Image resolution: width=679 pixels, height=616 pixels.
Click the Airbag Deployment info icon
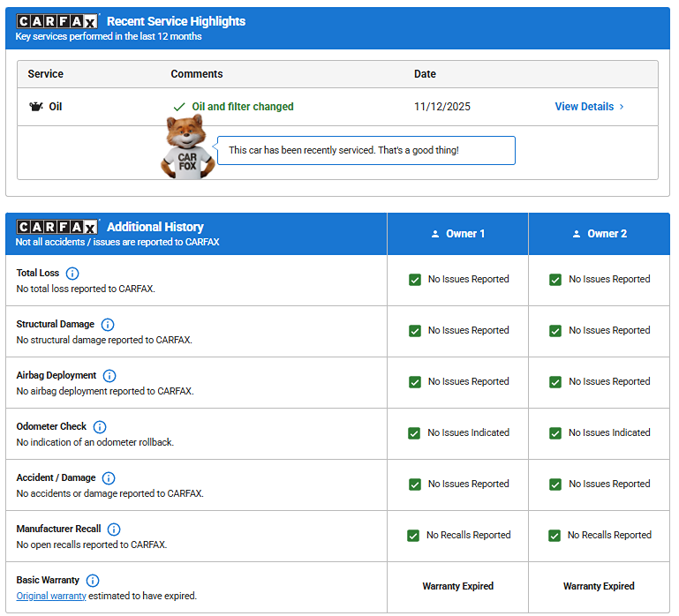coord(109,376)
